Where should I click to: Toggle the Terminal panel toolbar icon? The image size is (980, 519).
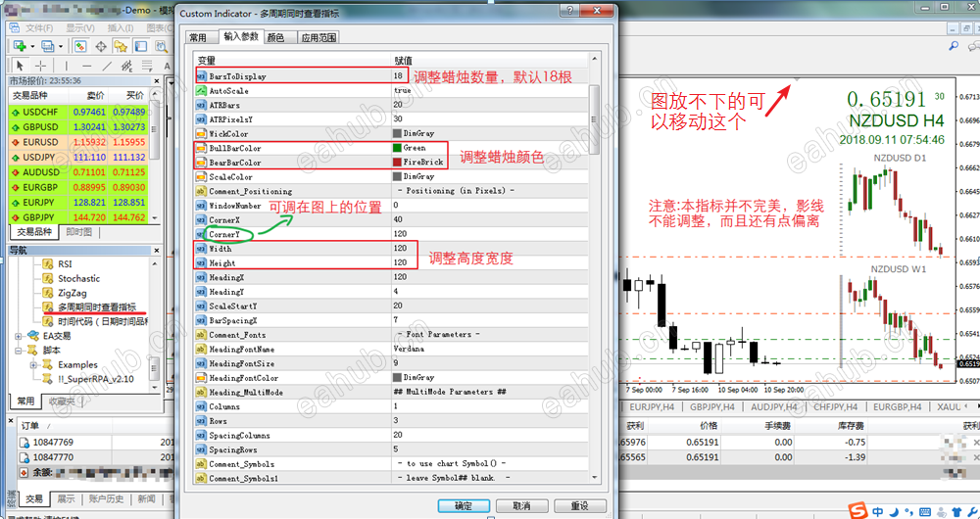point(141,46)
